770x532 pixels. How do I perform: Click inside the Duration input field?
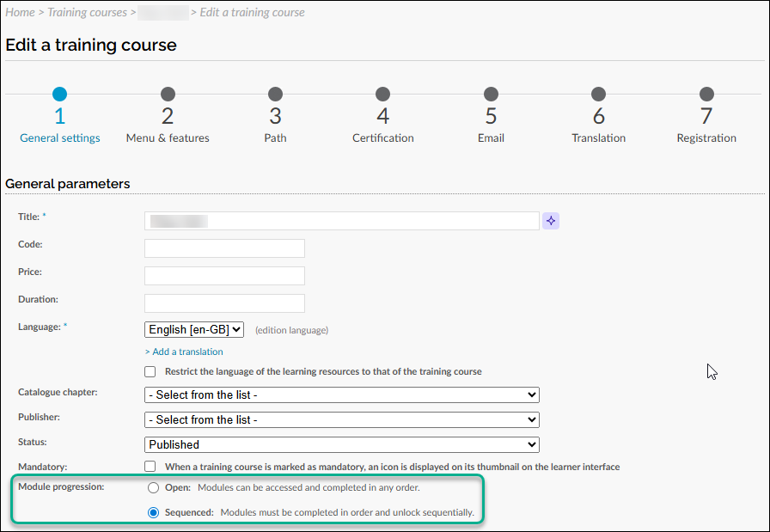tap(224, 303)
